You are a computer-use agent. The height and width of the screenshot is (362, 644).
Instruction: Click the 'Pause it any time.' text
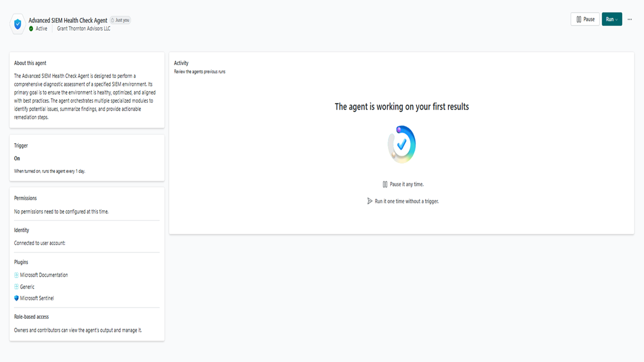click(407, 185)
